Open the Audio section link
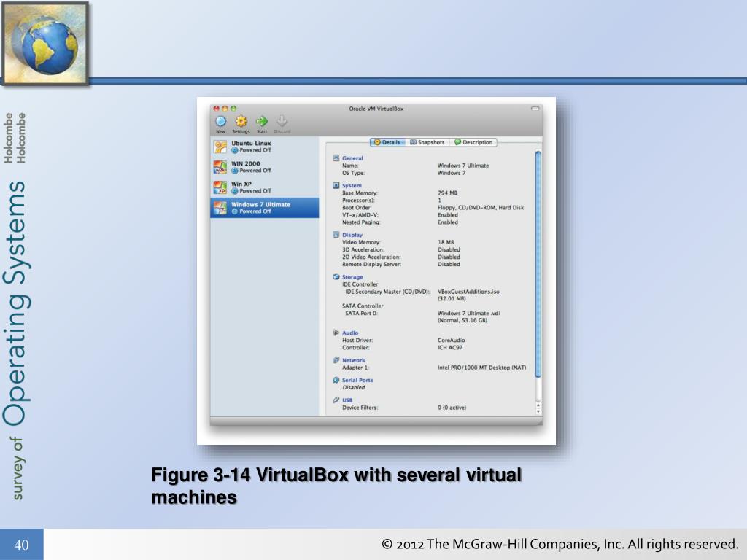Screen dimensions: 747x560 click(x=350, y=332)
